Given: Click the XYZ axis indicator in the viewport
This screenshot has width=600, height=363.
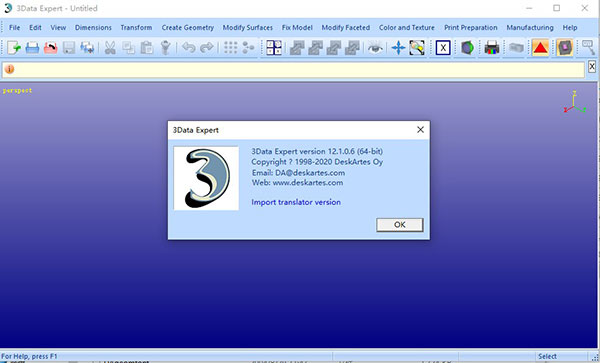Looking at the screenshot, I should coord(575,102).
